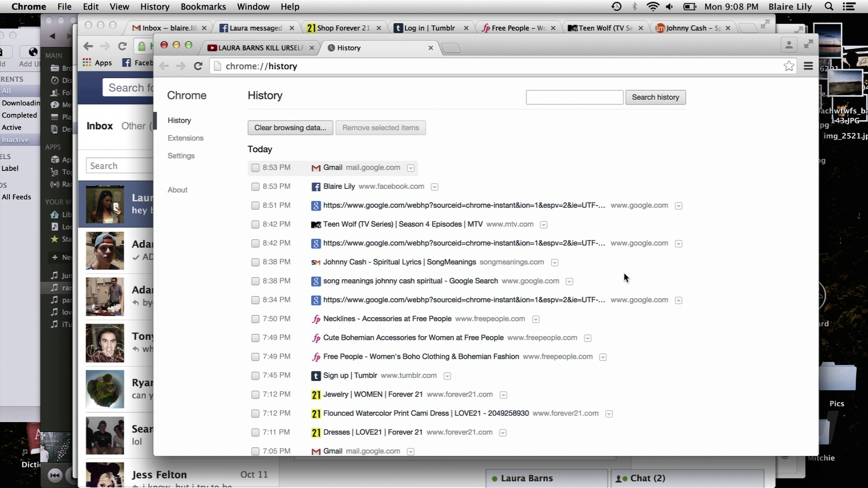Open dropdown for Dresses LOVE21 entry

pos(503,433)
